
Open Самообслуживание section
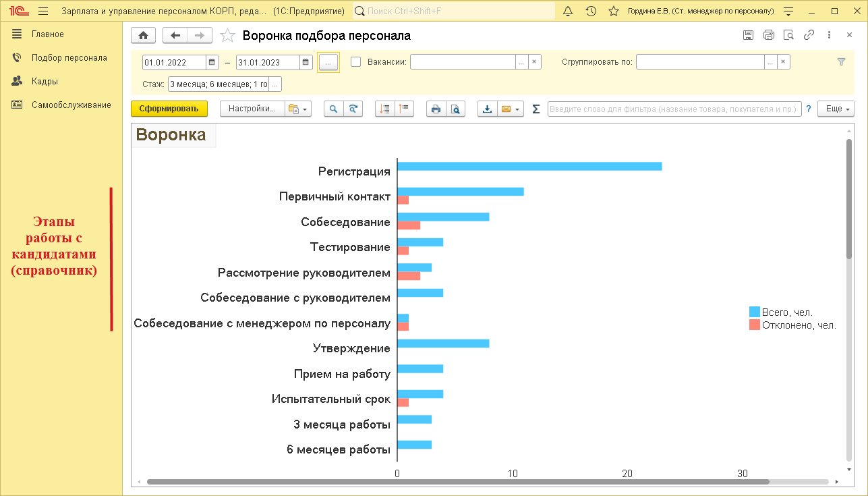click(71, 105)
